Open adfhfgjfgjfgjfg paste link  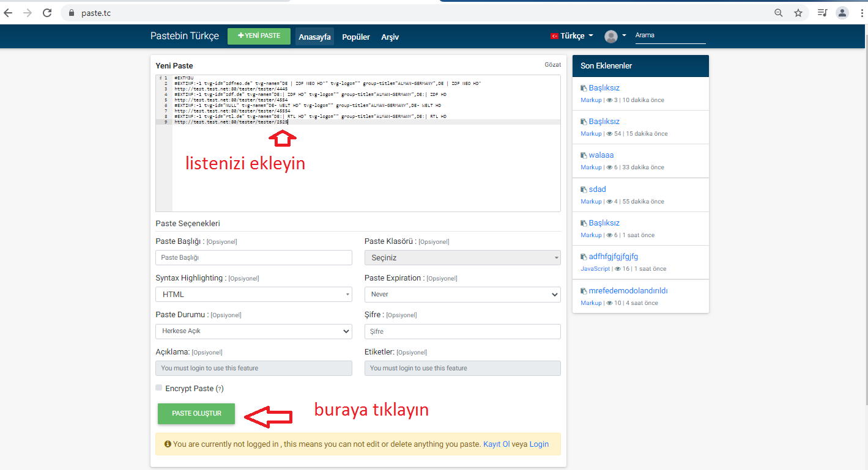click(614, 257)
